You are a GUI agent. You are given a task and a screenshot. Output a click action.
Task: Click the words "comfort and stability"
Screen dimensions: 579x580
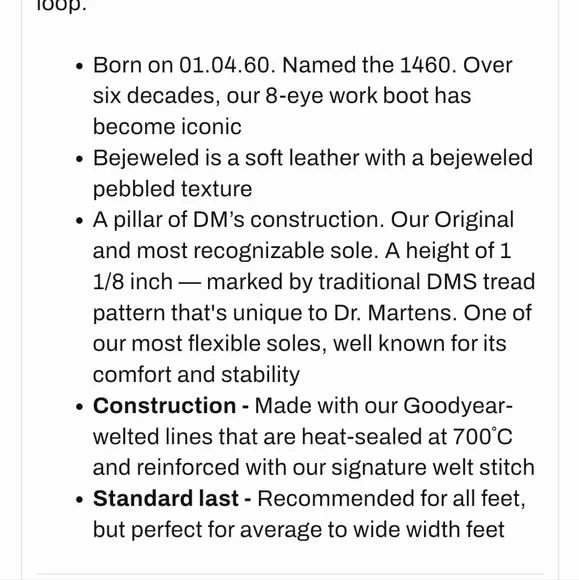point(196,375)
